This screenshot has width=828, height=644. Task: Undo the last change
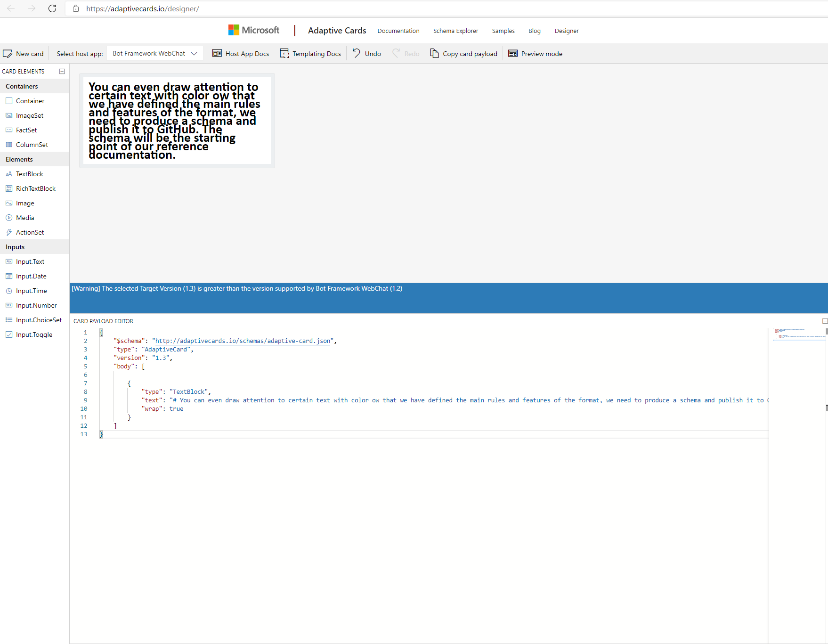(x=366, y=53)
